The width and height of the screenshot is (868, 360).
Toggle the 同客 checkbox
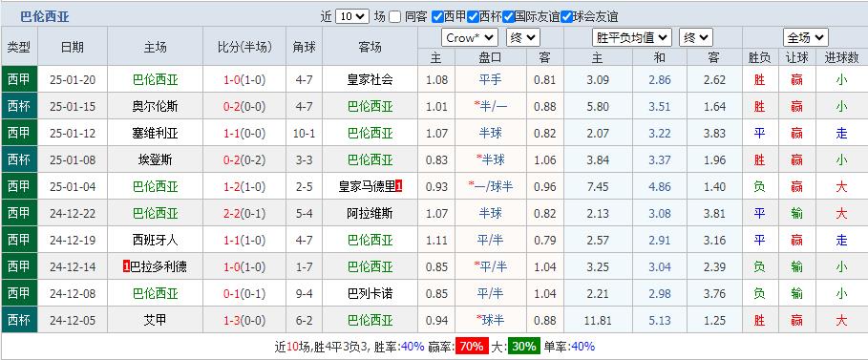pos(394,16)
